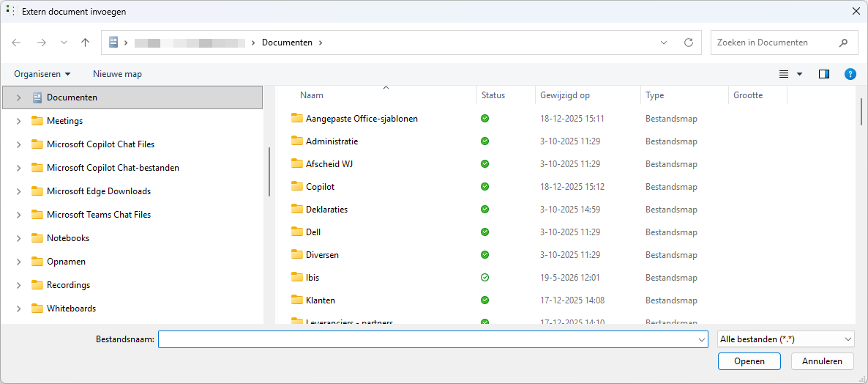Click the file list vertical scrollbar
The image size is (868, 384).
pyautogui.click(x=861, y=112)
